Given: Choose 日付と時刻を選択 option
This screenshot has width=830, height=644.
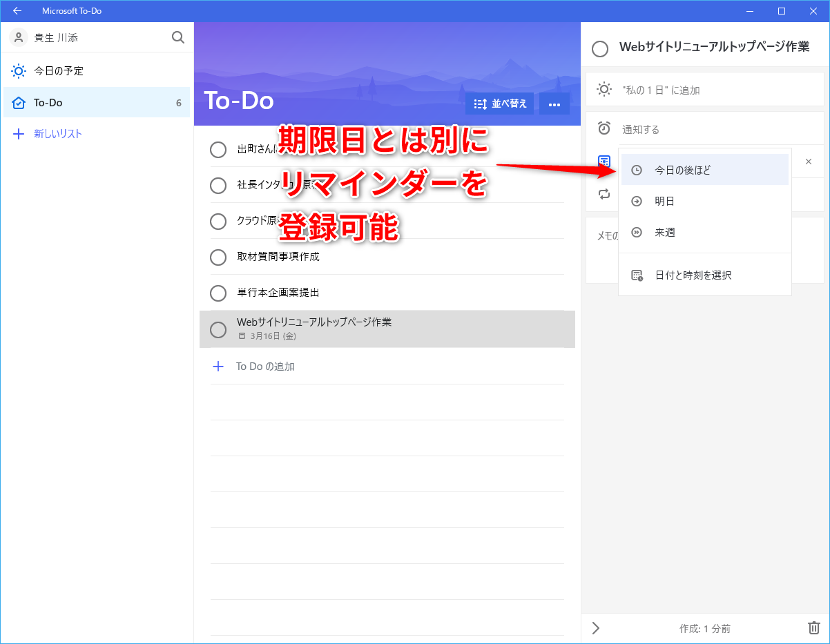Looking at the screenshot, I should (x=705, y=275).
